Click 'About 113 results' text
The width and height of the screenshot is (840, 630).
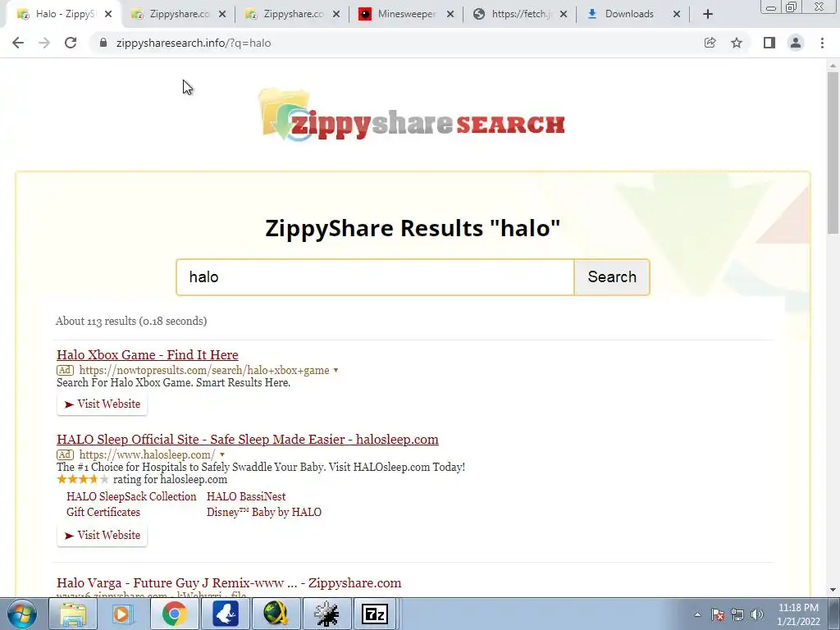tap(131, 321)
